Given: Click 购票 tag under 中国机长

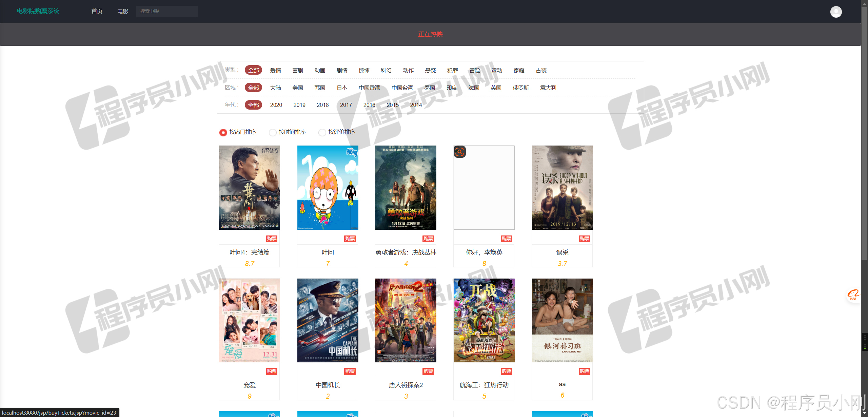Looking at the screenshot, I should [x=350, y=371].
